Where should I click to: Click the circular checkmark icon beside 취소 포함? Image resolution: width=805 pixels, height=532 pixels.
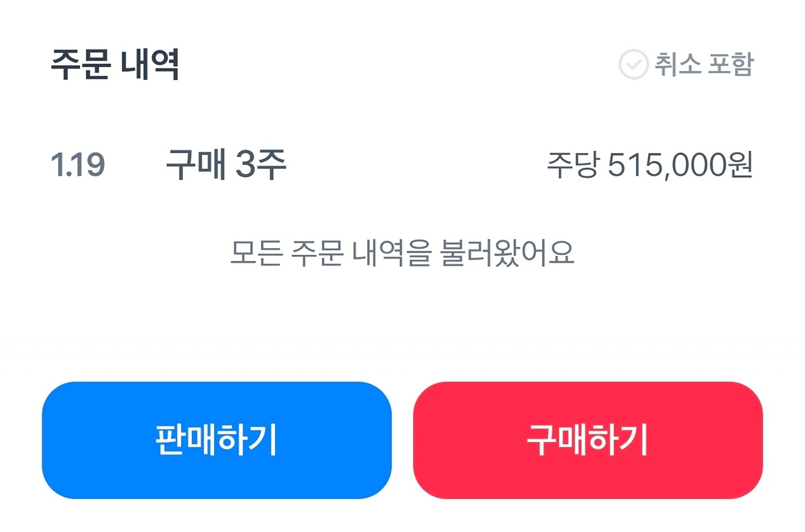[633, 65]
